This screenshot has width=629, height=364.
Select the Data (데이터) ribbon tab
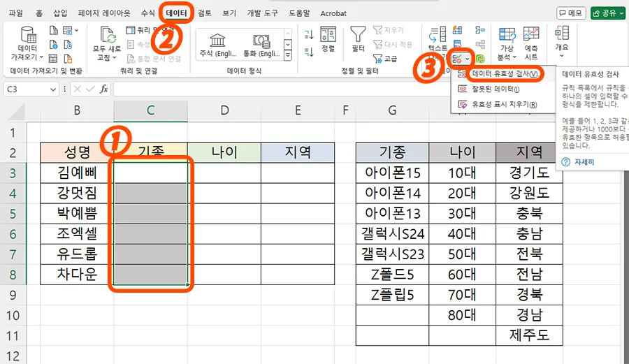176,13
